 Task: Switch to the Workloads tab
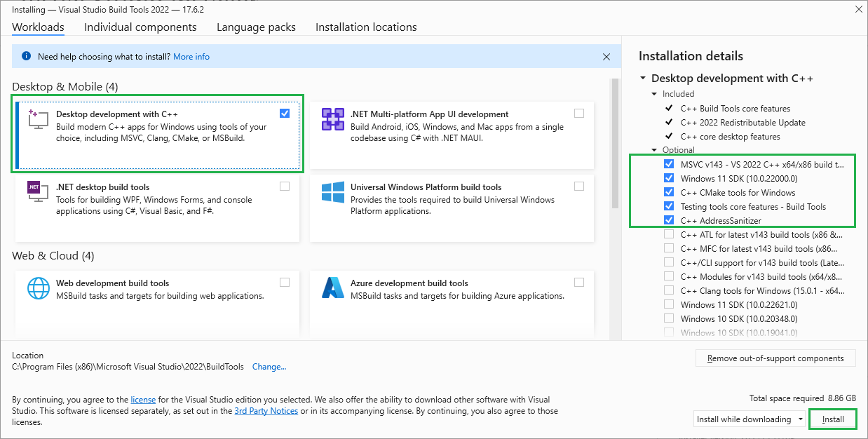(x=38, y=27)
